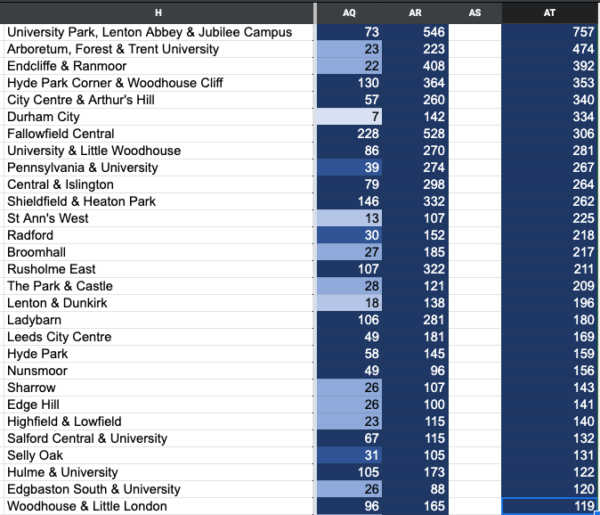This screenshot has height=515, width=600.
Task: Select column AS header
Action: 475,13
